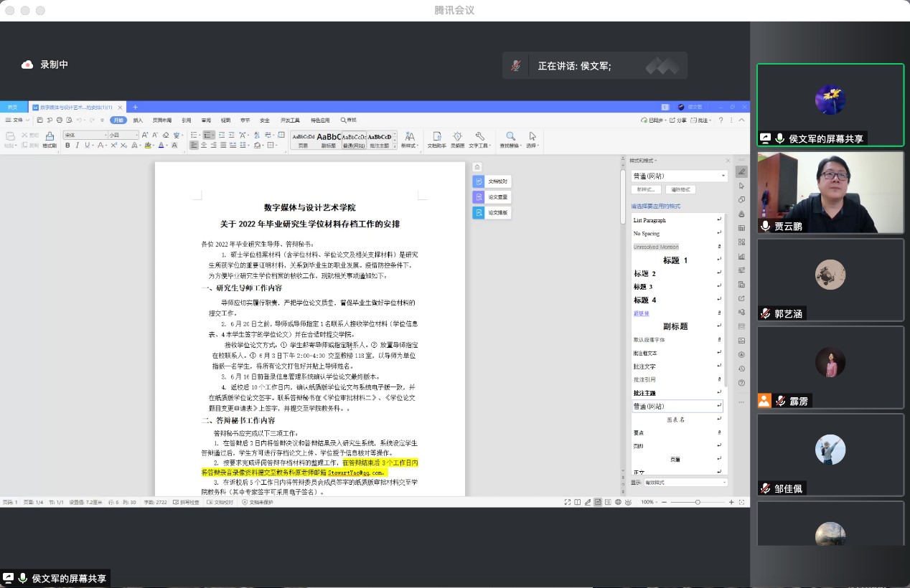The width and height of the screenshot is (910, 588).
Task: Open the 审阅 ribbon tab
Action: 206,120
